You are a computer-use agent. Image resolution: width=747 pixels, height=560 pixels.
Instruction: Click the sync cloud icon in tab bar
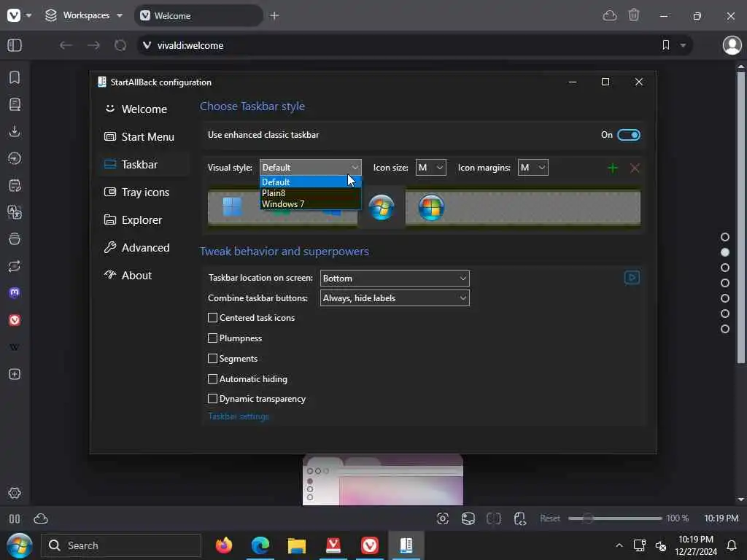pyautogui.click(x=610, y=16)
